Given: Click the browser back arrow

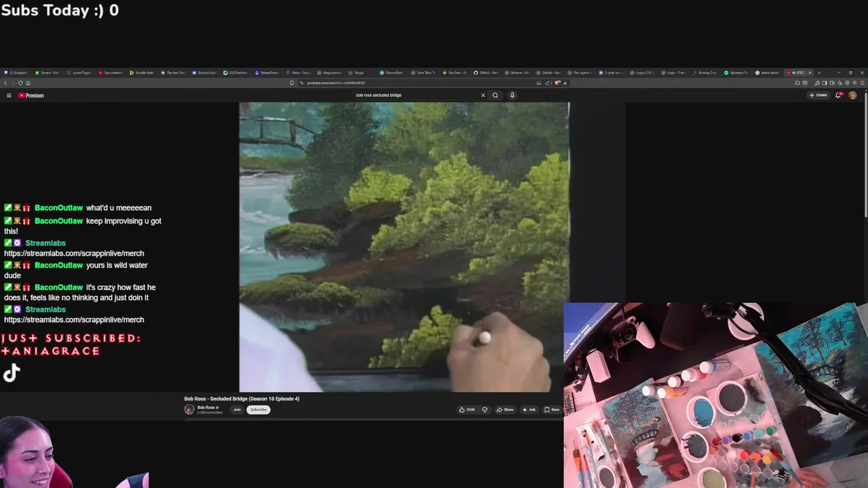Looking at the screenshot, I should (5, 83).
